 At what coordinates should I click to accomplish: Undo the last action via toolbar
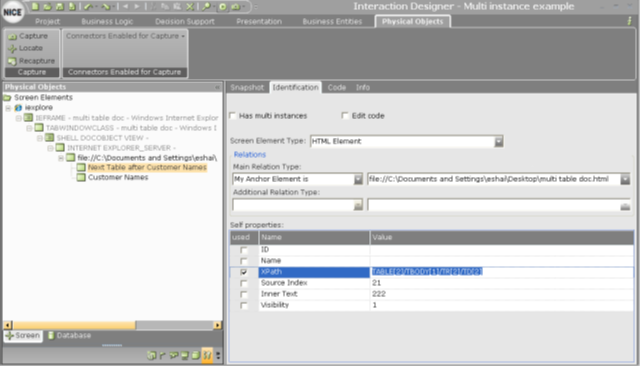pyautogui.click(x=89, y=7)
